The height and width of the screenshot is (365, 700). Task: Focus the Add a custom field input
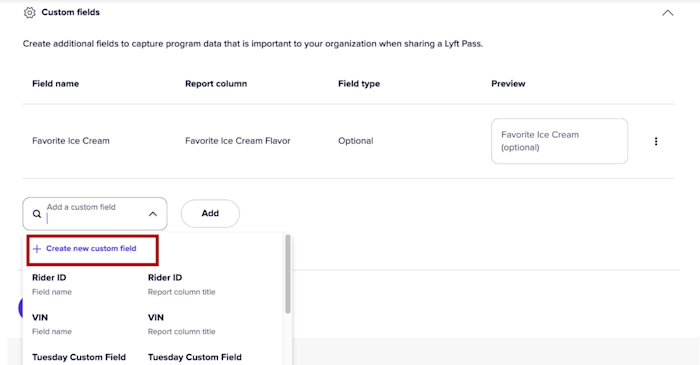(x=95, y=214)
